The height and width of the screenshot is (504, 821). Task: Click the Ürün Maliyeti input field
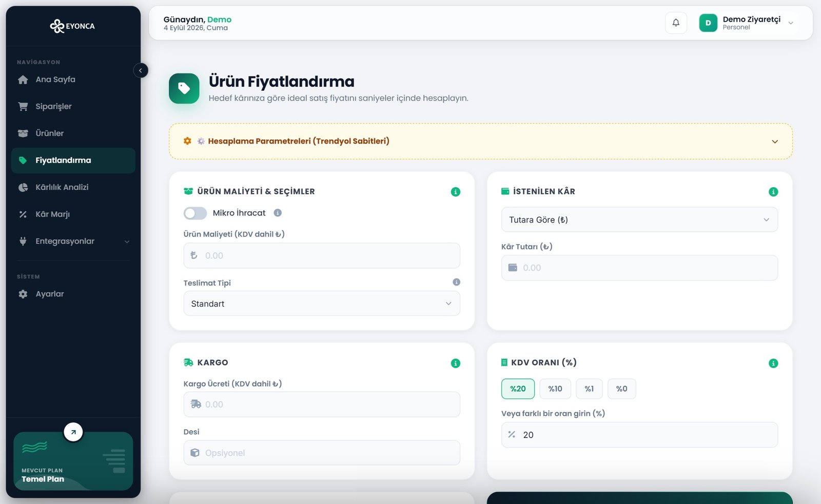(x=322, y=255)
